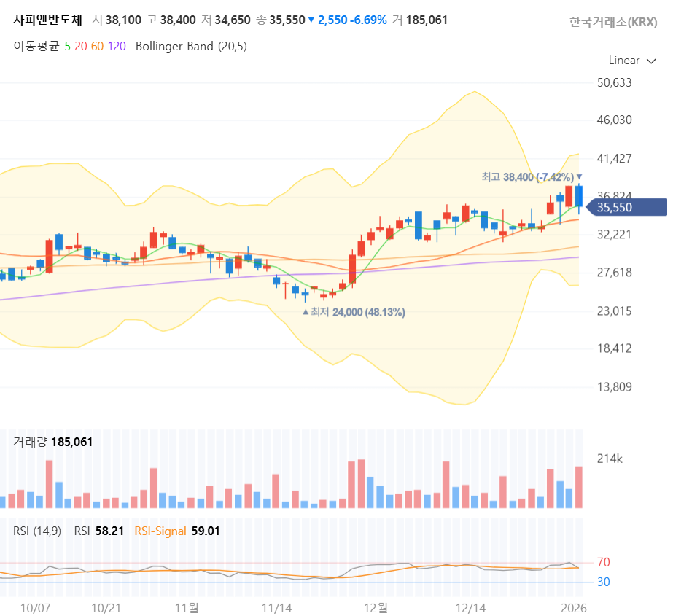Image resolution: width=673 pixels, height=616 pixels.
Task: Click the 2026 date label on axis
Action: [574, 607]
